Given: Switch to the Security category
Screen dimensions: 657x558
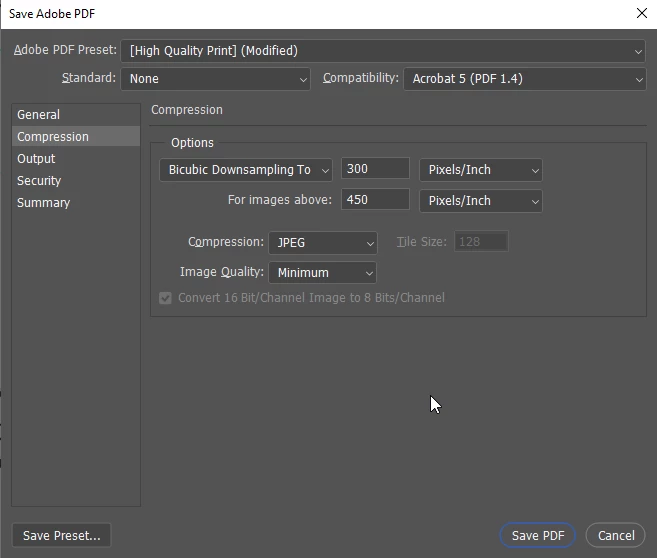Looking at the screenshot, I should (76, 181).
